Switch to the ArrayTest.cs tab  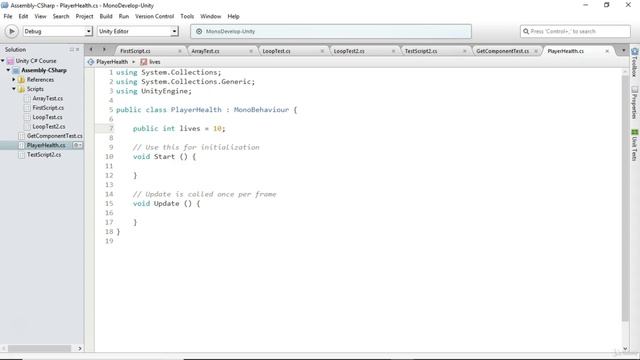(205, 51)
